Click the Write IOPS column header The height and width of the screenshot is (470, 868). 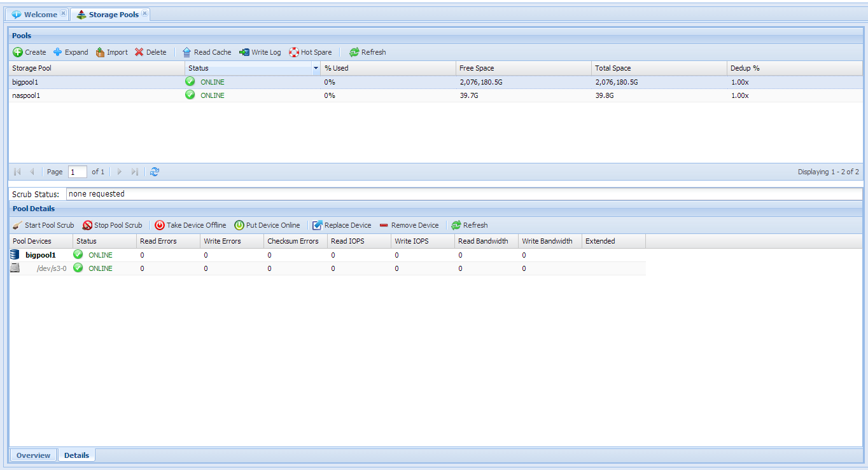423,241
